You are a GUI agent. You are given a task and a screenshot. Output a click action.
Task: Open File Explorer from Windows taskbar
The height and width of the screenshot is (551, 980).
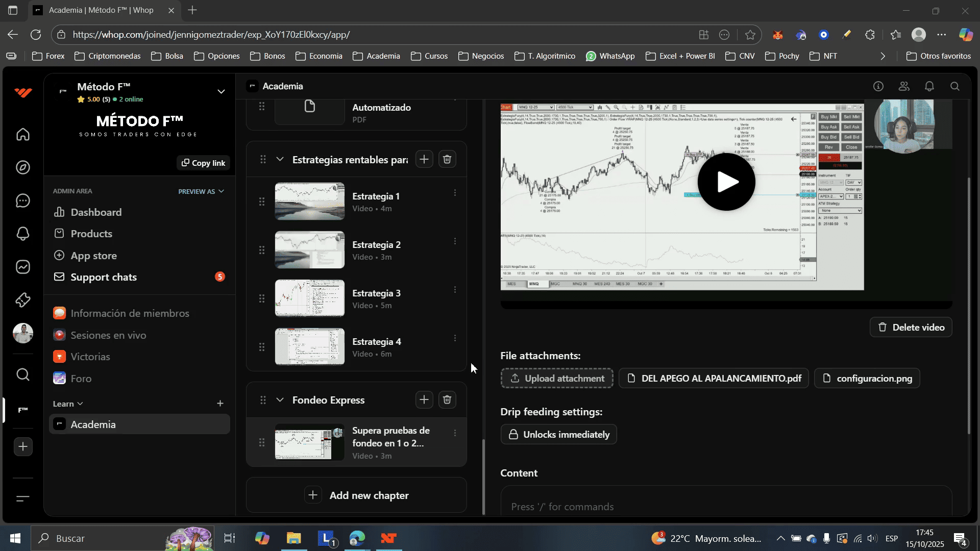293,538
